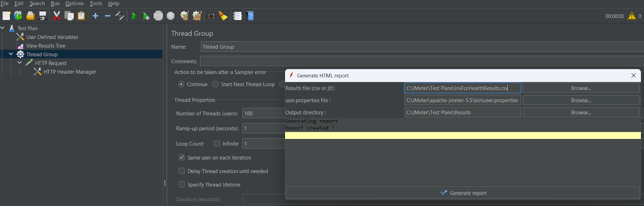Click Start no pauses toolbar icon

146,16
